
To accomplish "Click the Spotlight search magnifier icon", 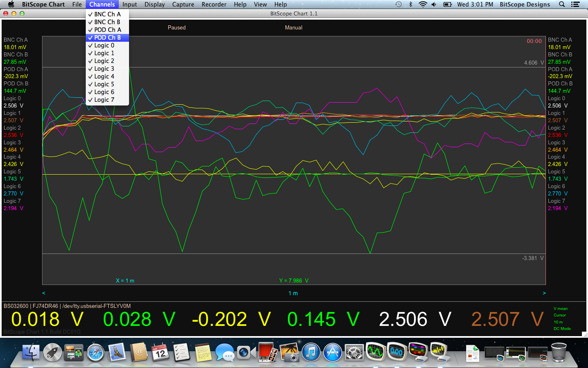I will pos(562,4).
